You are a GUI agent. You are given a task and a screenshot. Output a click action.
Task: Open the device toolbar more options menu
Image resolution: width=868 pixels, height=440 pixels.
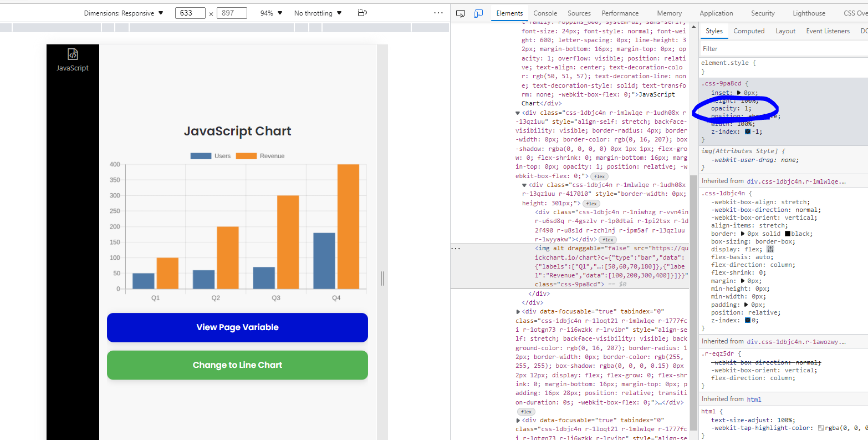tap(438, 13)
